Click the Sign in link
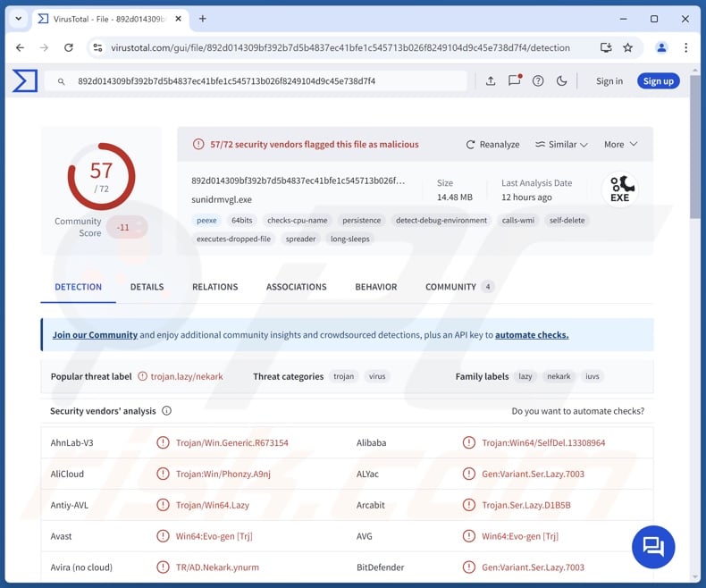Viewport: 706px width, 588px height. coord(609,81)
